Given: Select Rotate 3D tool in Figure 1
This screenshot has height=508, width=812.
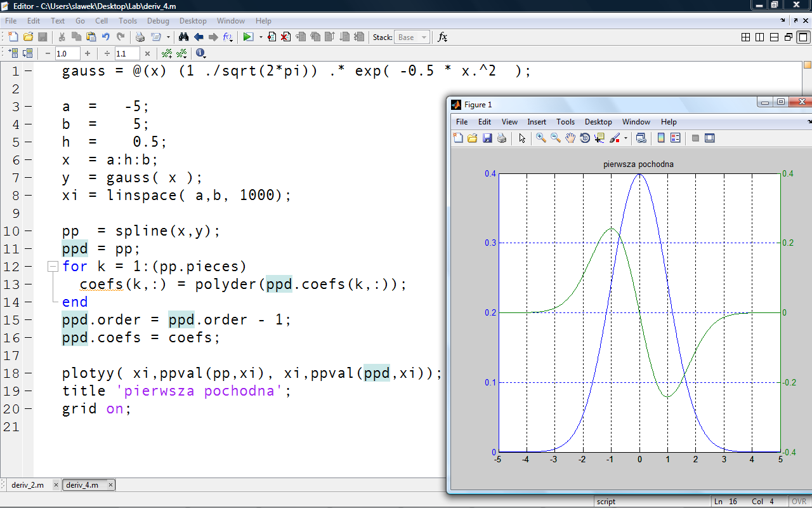Looking at the screenshot, I should [x=585, y=138].
